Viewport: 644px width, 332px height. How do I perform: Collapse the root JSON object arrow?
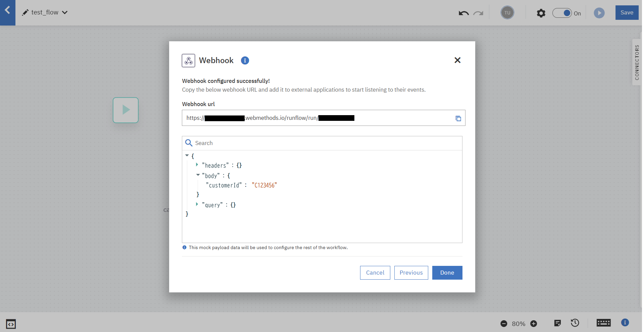point(187,156)
